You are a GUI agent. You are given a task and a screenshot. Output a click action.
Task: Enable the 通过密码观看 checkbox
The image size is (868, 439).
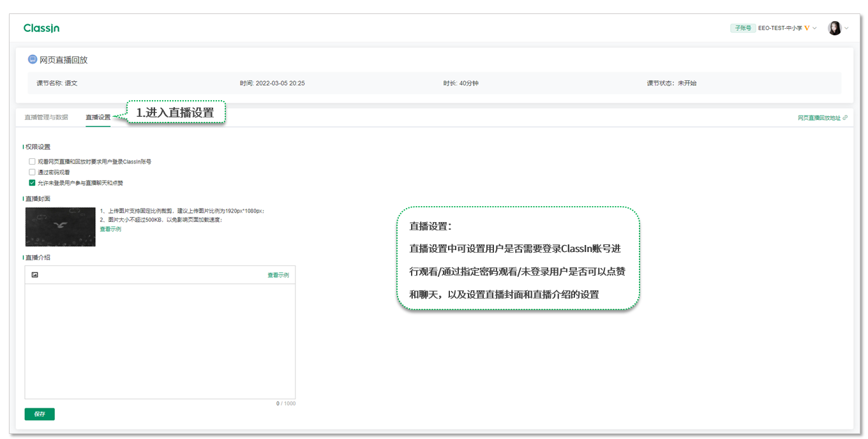32,172
